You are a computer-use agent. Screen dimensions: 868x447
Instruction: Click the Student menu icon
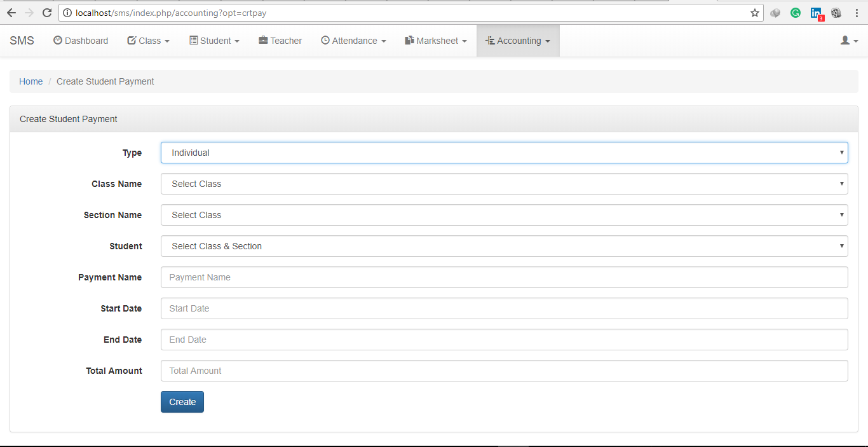click(x=194, y=40)
